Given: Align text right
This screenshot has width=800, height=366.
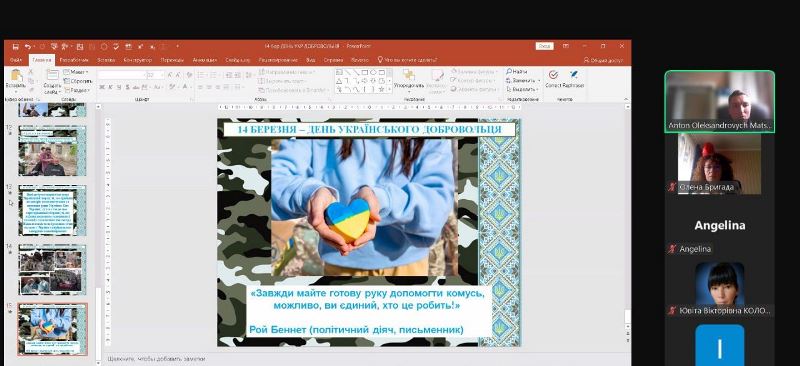Looking at the screenshot, I should point(218,87).
